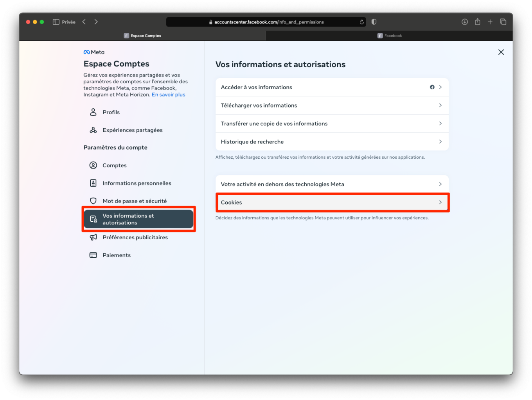Click the Meta logo
Image resolution: width=532 pixels, height=400 pixels.
tap(94, 52)
